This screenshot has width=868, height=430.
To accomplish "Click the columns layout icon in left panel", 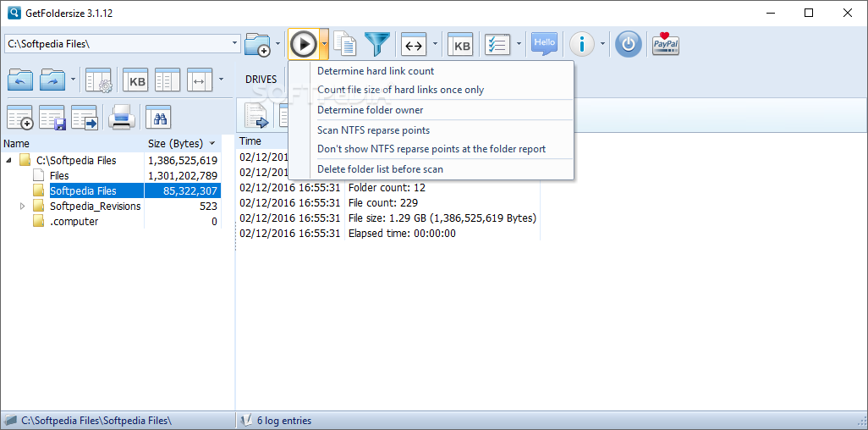I will tap(168, 80).
